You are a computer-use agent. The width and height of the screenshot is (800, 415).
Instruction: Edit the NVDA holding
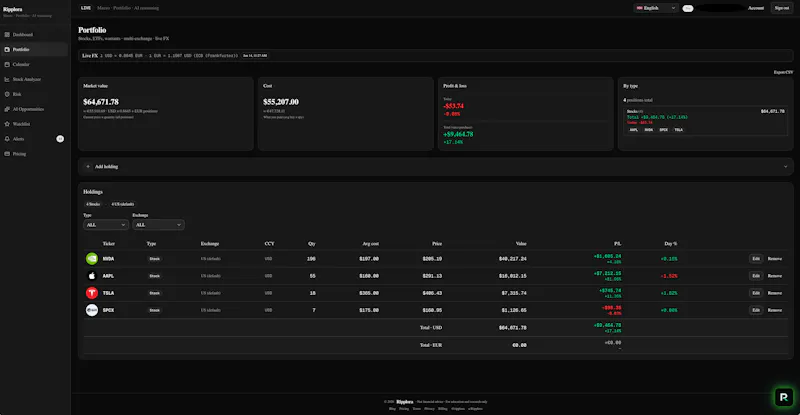(756, 259)
